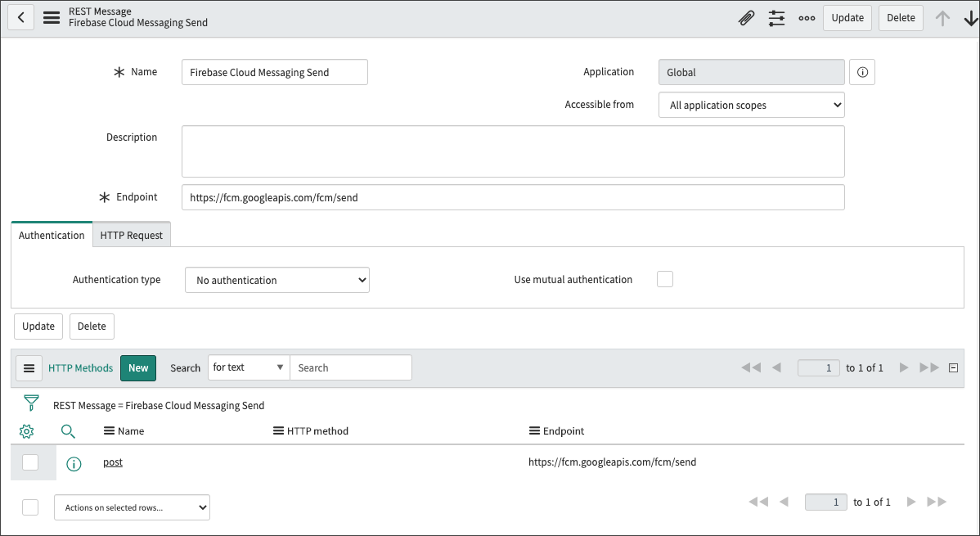Open HTTP Methods list menu hamburger icon

pyautogui.click(x=29, y=368)
